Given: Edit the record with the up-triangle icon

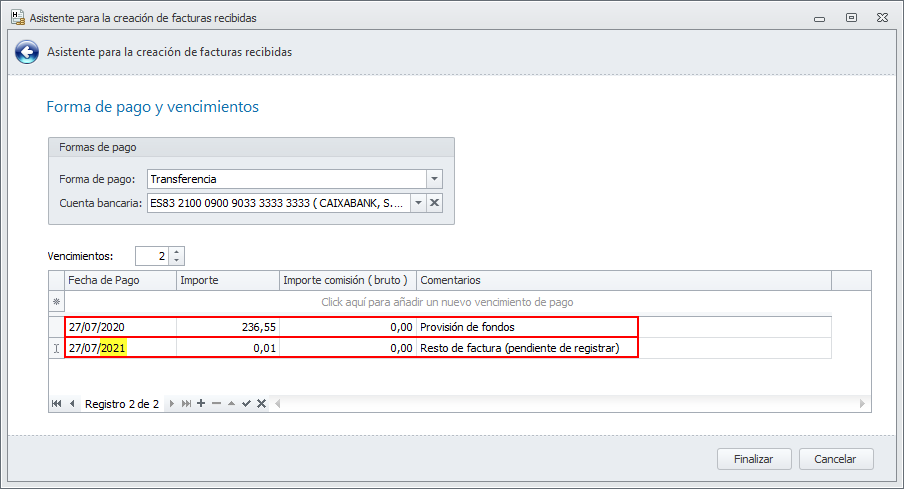Looking at the screenshot, I should 231,404.
